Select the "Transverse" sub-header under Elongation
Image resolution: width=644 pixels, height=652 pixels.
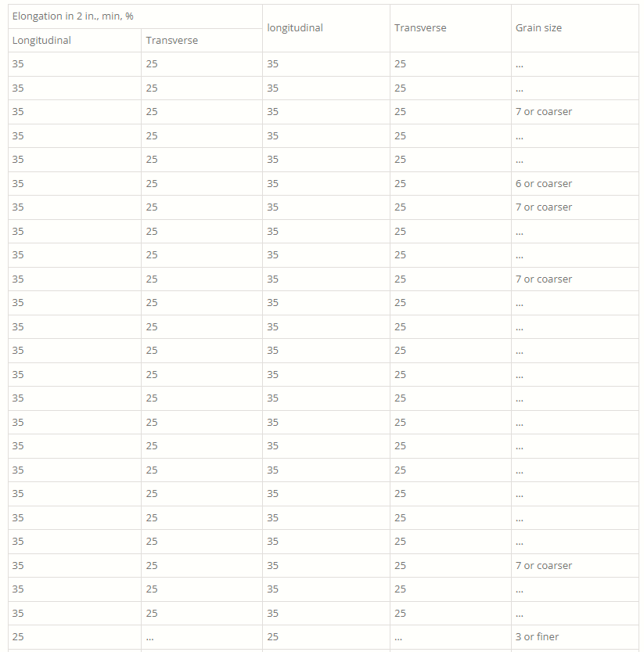172,41
